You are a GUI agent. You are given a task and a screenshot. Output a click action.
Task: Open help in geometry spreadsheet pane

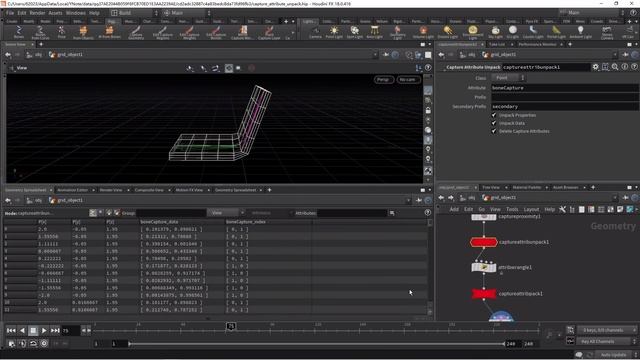(x=427, y=213)
